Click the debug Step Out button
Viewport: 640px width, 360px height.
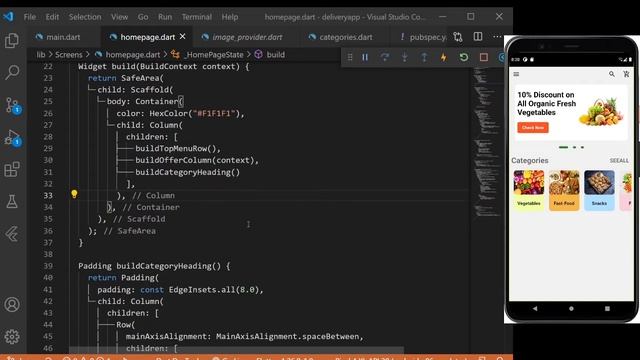point(424,57)
